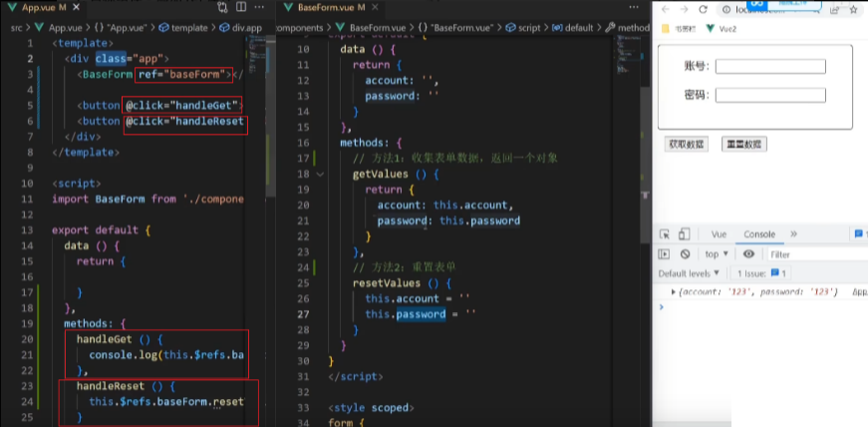868x427 pixels.
Task: Open more actions menu of BaseForm.vue editor
Action: [x=635, y=7]
